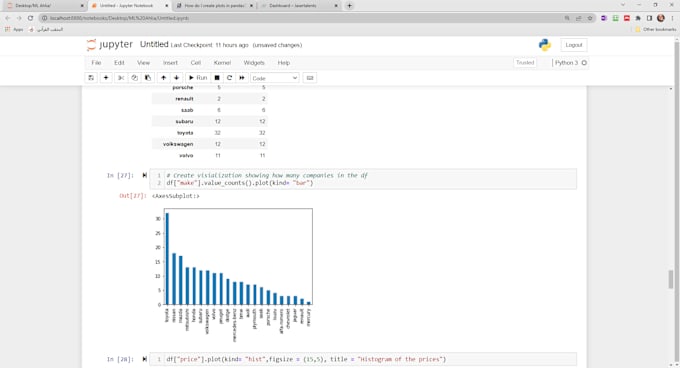Open the Cell menu

[x=196, y=63]
